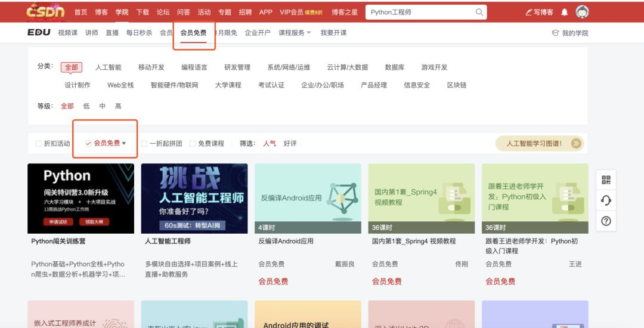Open 首页 in top navigation

point(81,13)
